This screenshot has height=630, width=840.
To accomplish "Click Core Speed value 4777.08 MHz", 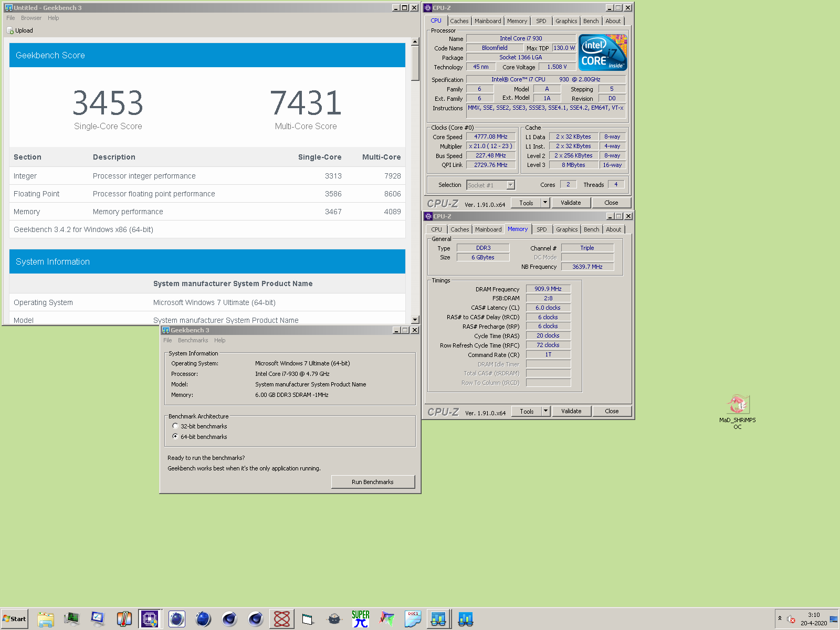I will (x=491, y=136).
